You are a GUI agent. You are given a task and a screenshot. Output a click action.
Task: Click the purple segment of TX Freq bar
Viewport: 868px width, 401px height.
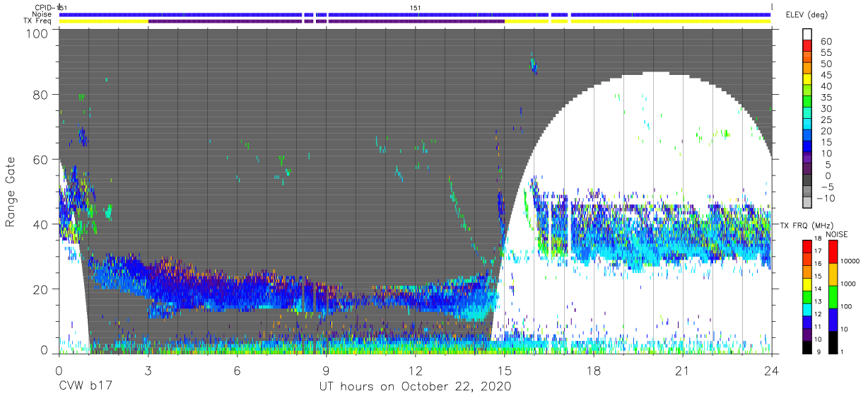pyautogui.click(x=326, y=21)
